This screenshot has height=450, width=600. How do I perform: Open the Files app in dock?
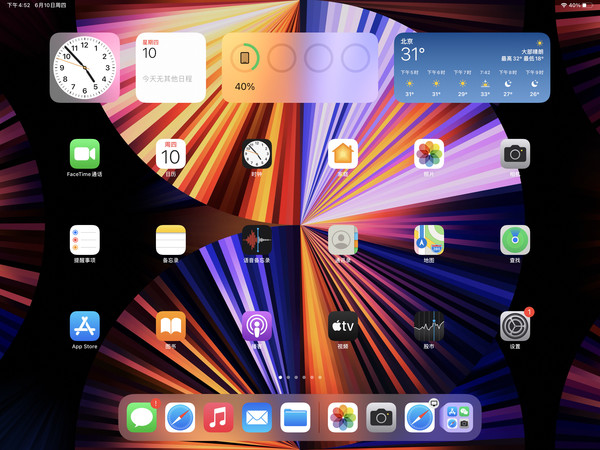(295, 417)
